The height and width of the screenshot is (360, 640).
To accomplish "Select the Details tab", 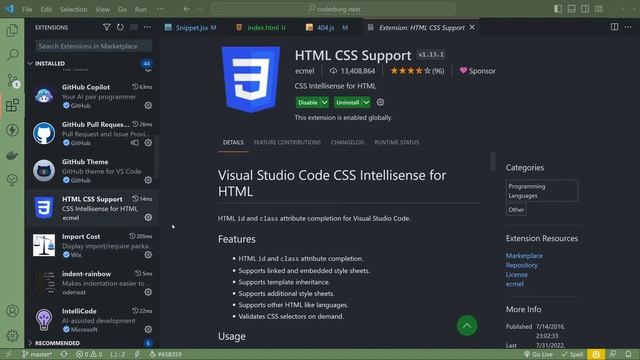I will (233, 142).
